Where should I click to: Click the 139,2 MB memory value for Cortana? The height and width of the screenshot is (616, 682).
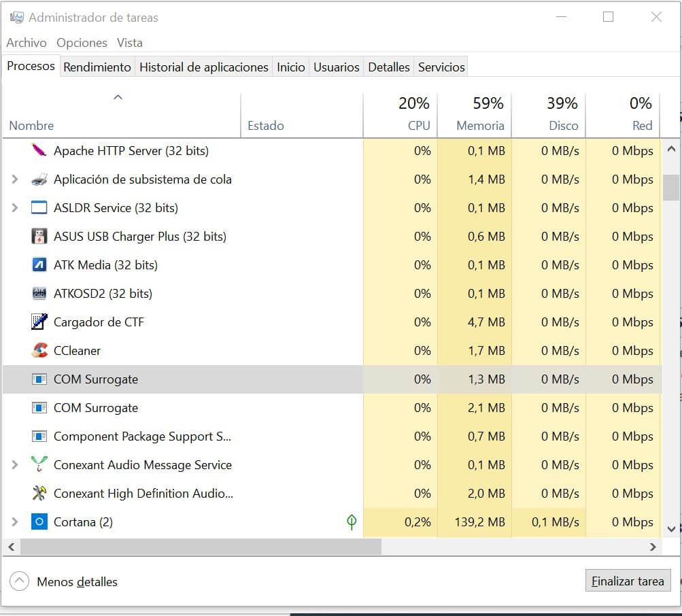(480, 521)
